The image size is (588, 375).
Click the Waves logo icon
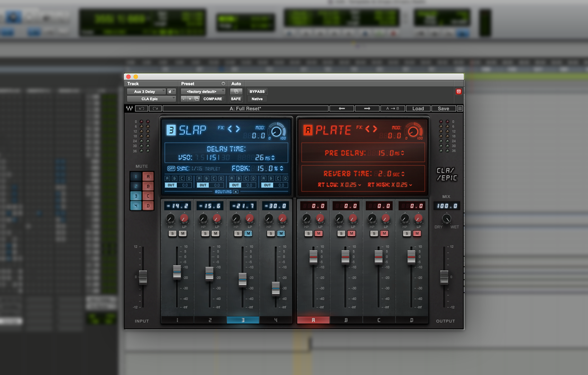(130, 109)
